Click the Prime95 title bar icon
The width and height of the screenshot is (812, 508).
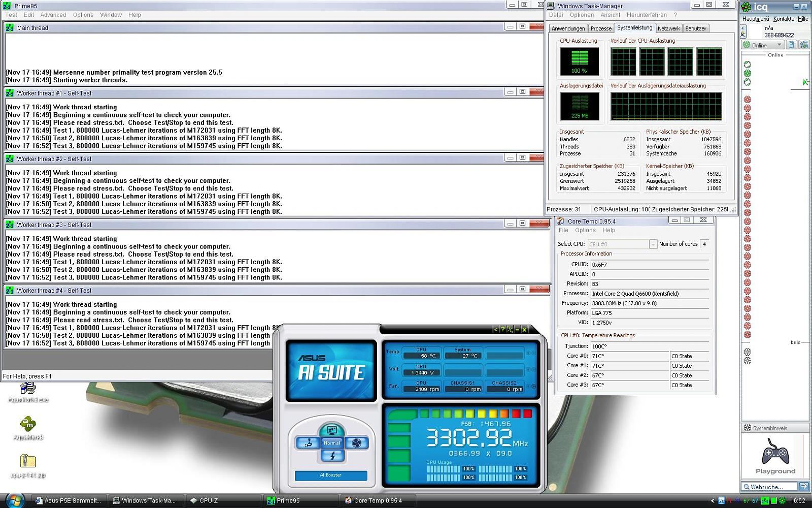(x=7, y=6)
